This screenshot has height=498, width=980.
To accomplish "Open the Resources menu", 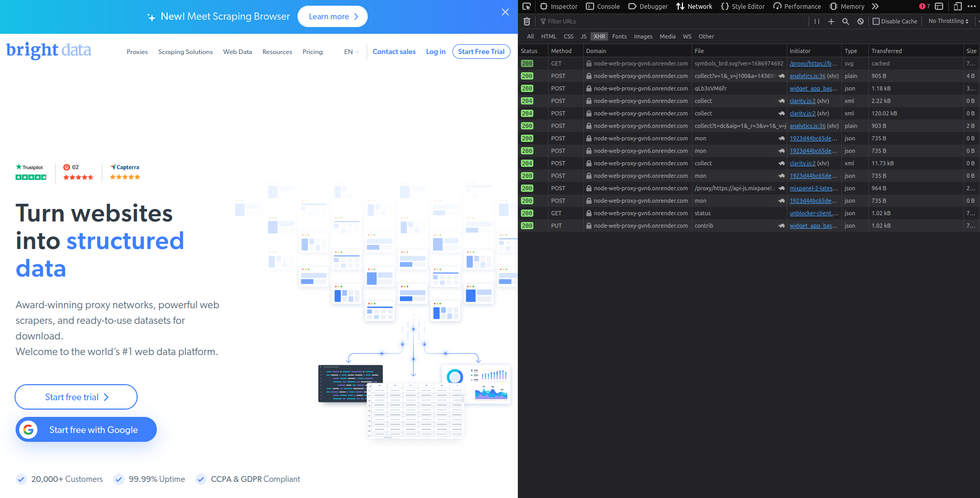I will tap(277, 52).
